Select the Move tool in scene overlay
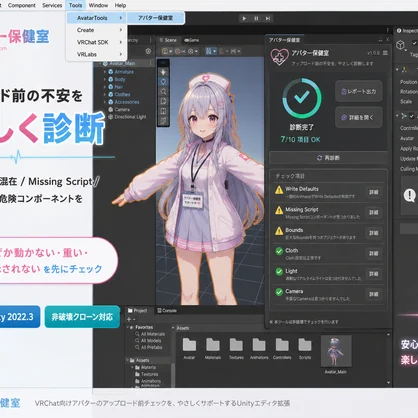The height and width of the screenshot is (418, 418). click(x=163, y=72)
